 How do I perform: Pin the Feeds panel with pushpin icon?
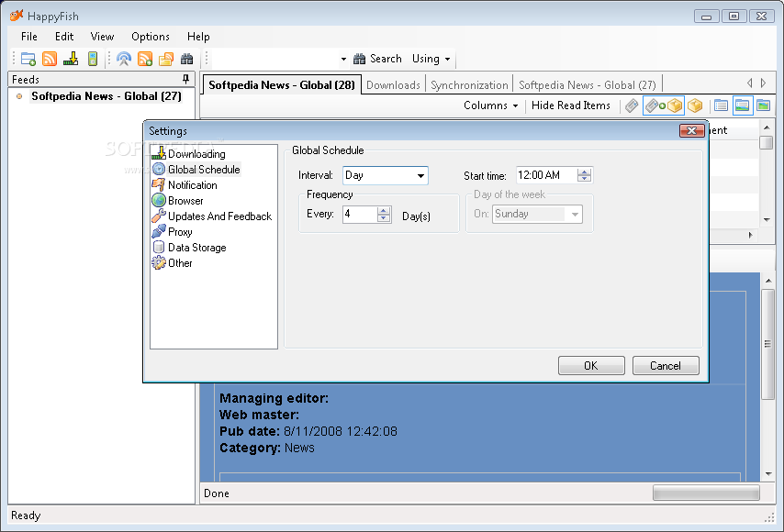(186, 79)
